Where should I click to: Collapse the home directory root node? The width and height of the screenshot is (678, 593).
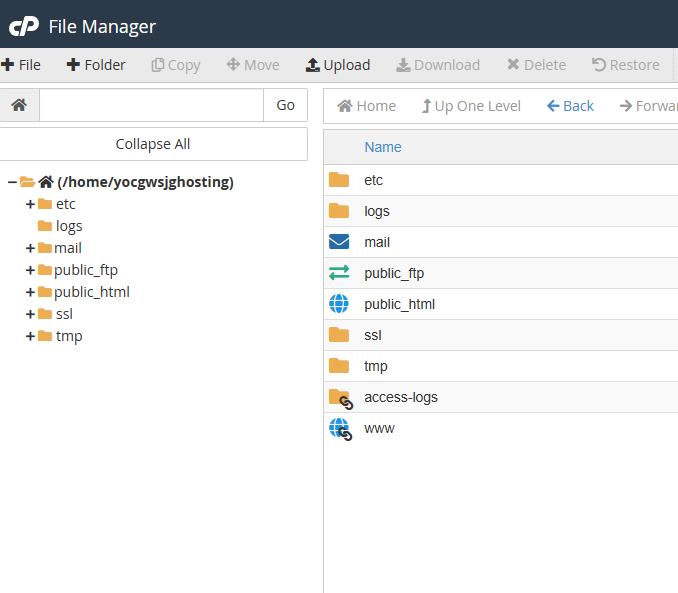pos(12,182)
